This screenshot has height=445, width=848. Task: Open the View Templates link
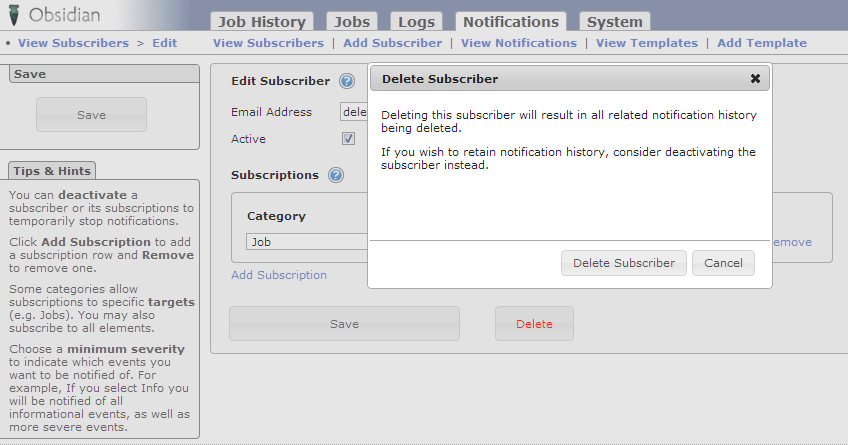click(x=646, y=43)
